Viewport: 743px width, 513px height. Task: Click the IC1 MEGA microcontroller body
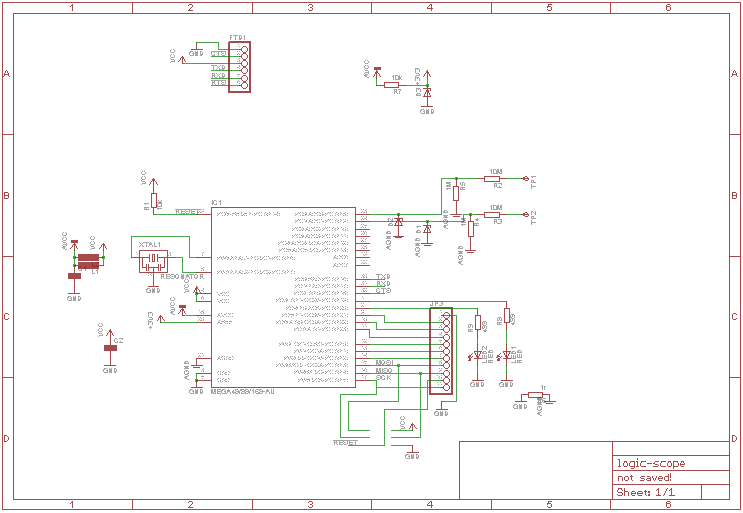(x=283, y=297)
